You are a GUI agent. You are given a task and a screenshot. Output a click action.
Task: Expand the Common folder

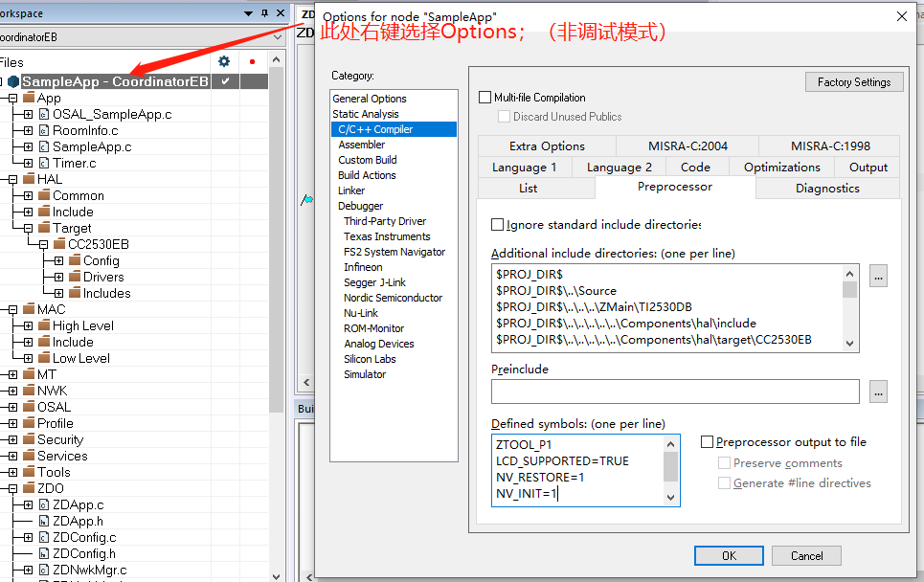28,195
